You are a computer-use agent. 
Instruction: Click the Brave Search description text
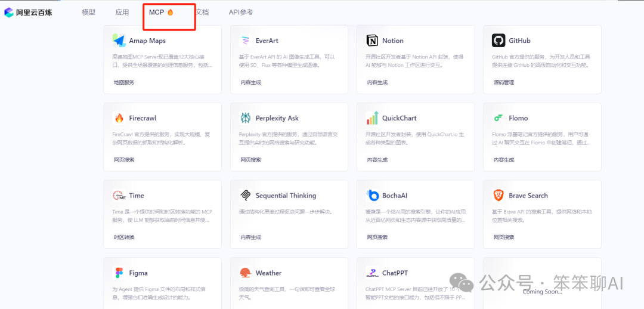coord(541,216)
